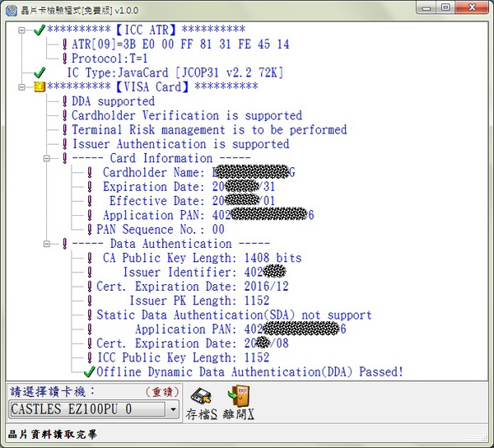This screenshot has width=494, height=448.
Task: Select Issuer PK Length: 1152 row
Action: coord(199,301)
